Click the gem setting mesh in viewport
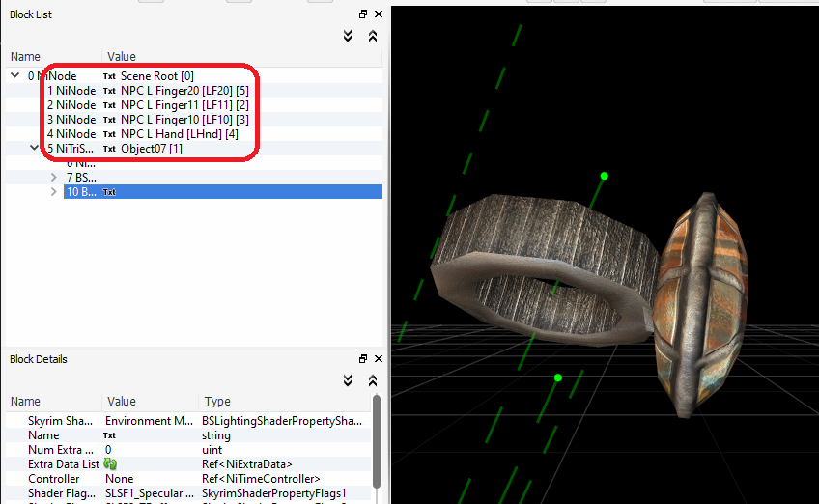Image resolution: width=819 pixels, height=504 pixels. (x=700, y=305)
